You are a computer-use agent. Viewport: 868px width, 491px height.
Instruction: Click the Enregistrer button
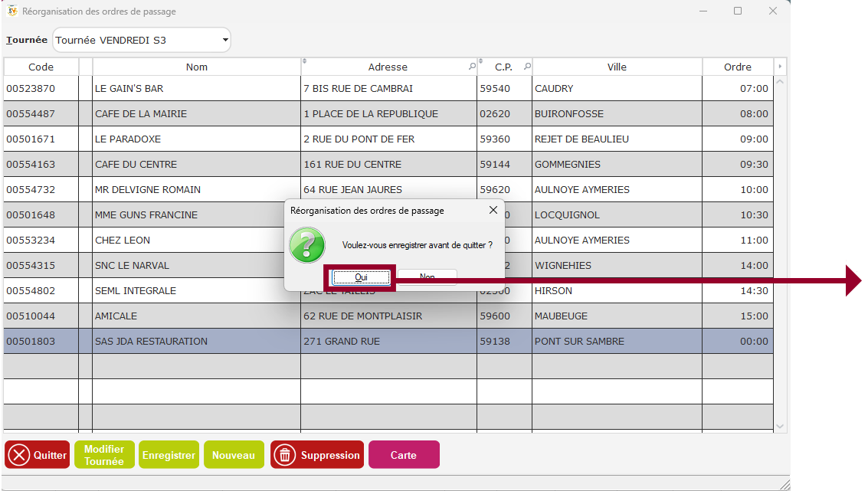coord(169,454)
